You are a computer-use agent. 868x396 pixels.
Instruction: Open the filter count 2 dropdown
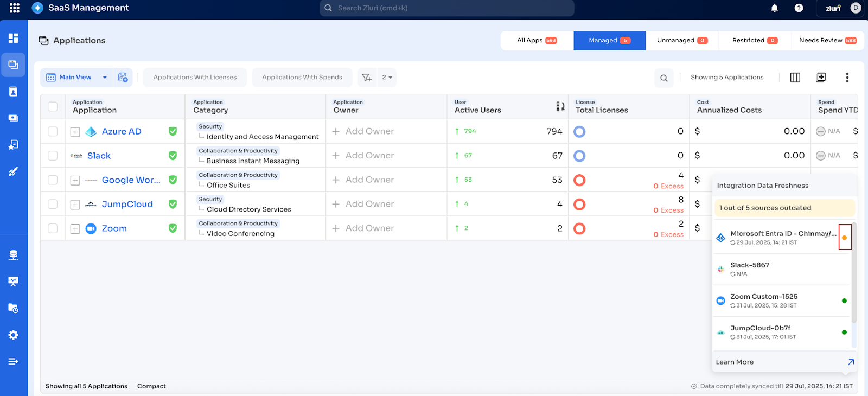[x=387, y=78]
